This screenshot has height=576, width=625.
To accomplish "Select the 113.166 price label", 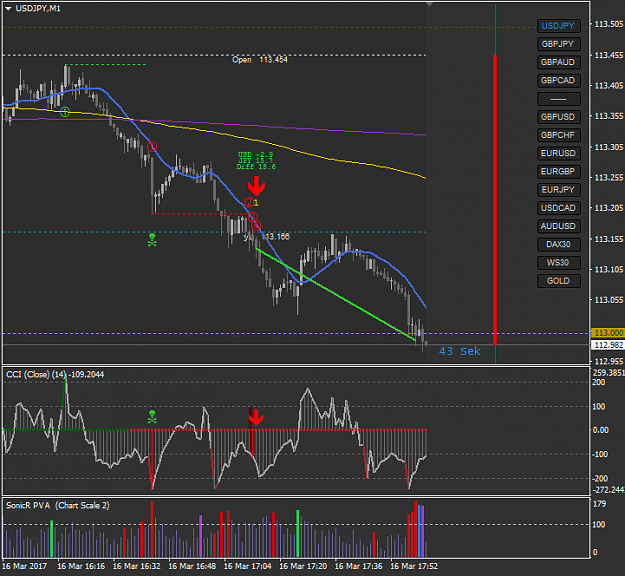I will [276, 237].
